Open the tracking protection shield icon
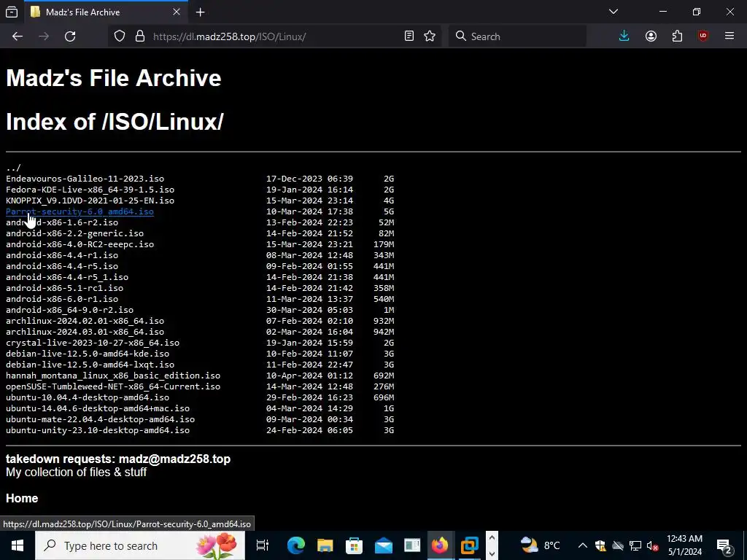747x560 pixels. tap(120, 36)
